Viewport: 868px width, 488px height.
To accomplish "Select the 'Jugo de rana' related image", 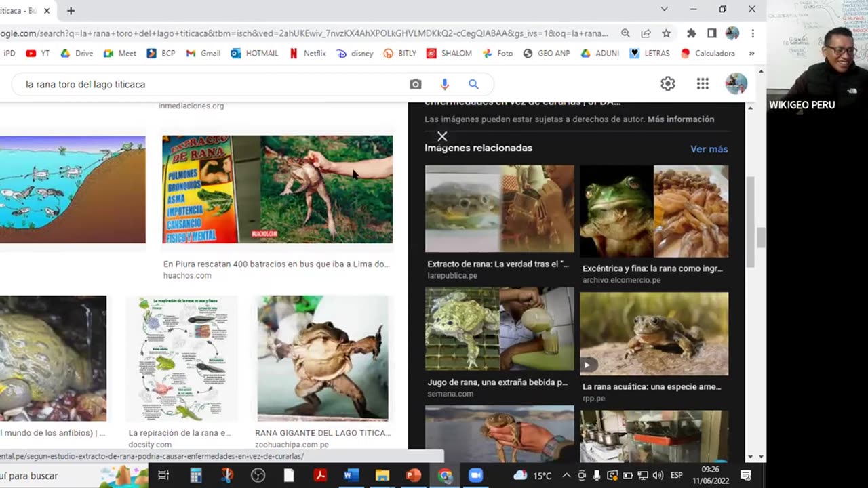I will [499, 329].
